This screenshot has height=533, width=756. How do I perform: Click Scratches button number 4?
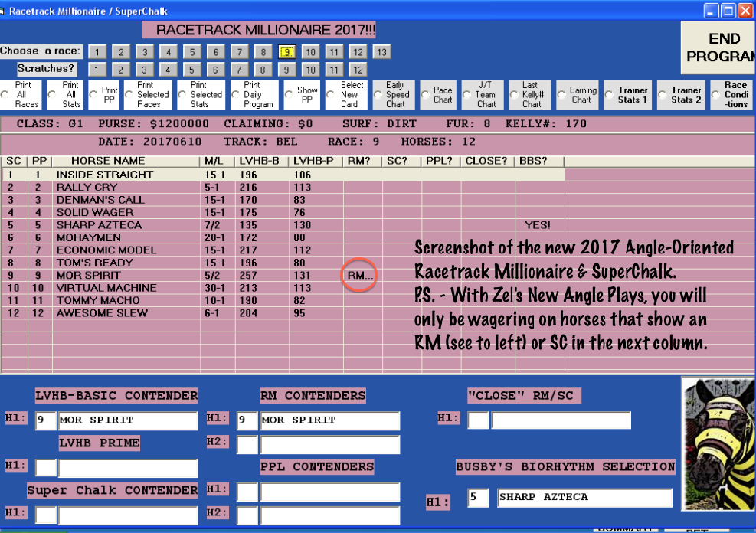point(168,70)
